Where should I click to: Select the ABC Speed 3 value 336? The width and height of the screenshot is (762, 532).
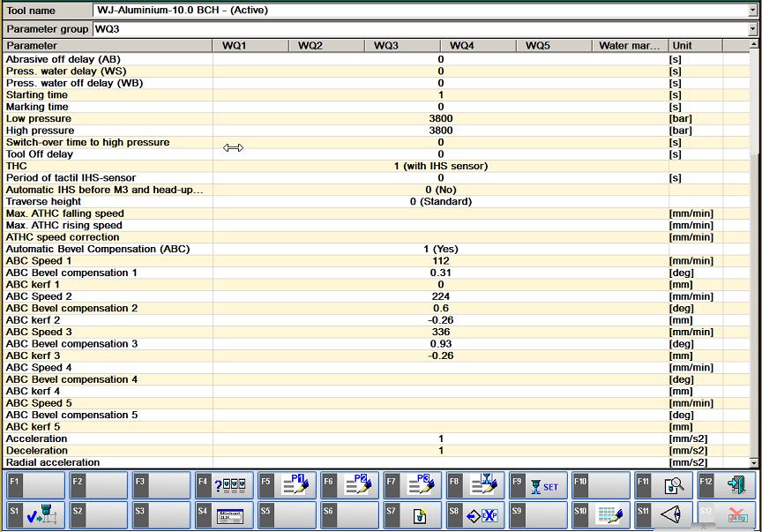(441, 332)
